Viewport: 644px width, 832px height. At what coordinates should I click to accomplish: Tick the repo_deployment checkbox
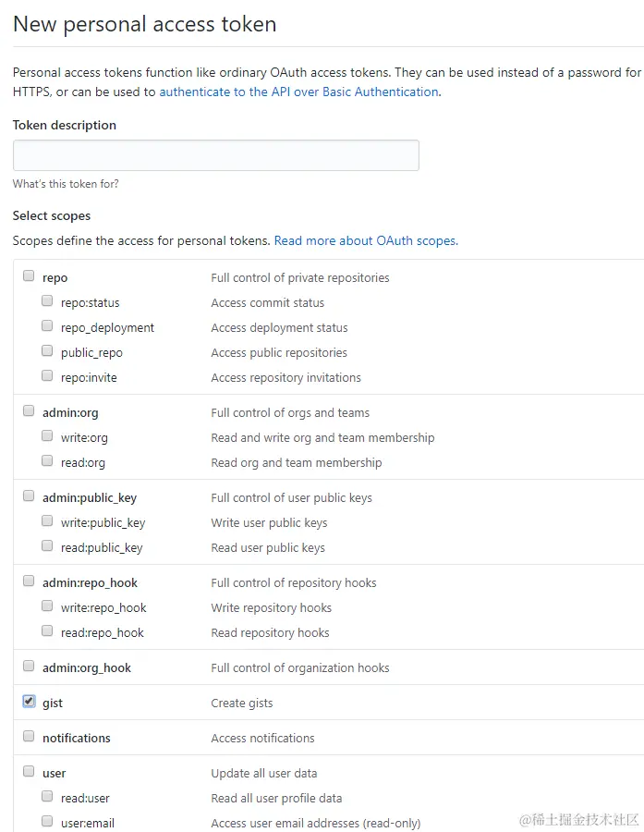[x=47, y=325]
